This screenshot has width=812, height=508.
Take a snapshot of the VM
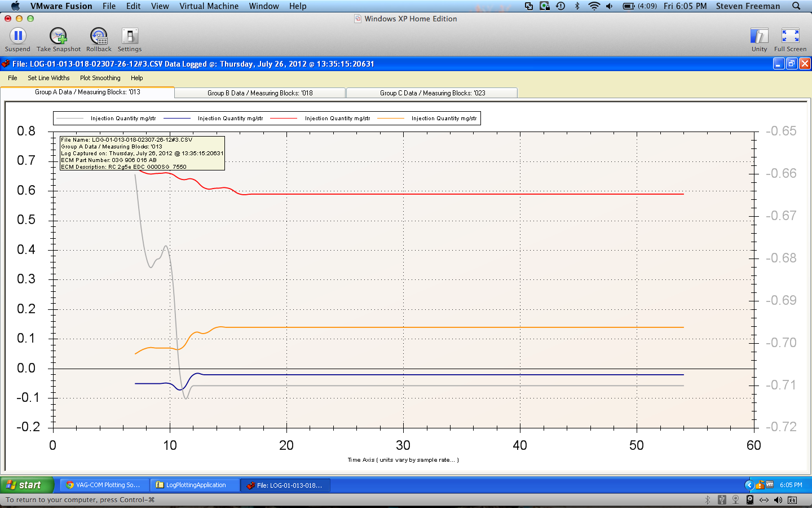point(58,37)
